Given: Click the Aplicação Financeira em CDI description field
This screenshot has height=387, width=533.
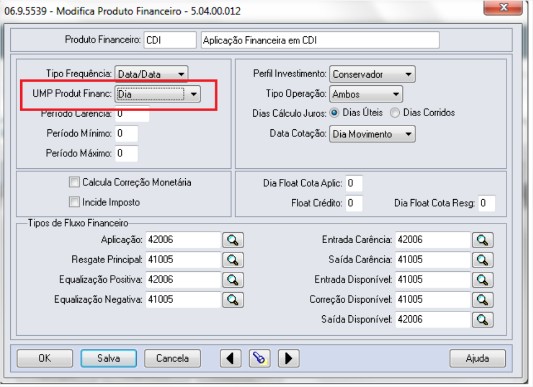Looking at the screenshot, I should coord(320,40).
